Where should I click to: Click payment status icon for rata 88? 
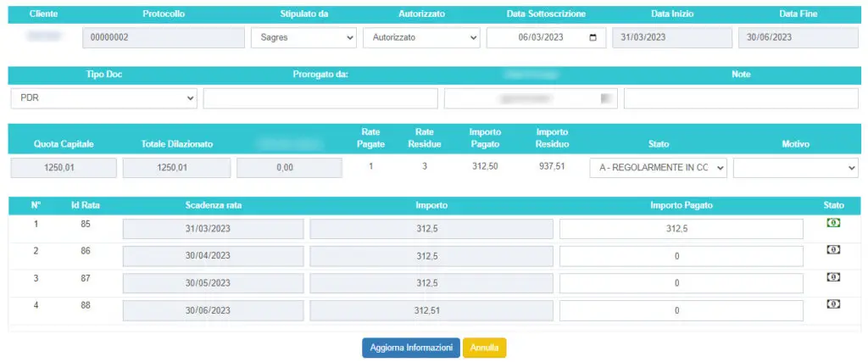(833, 304)
